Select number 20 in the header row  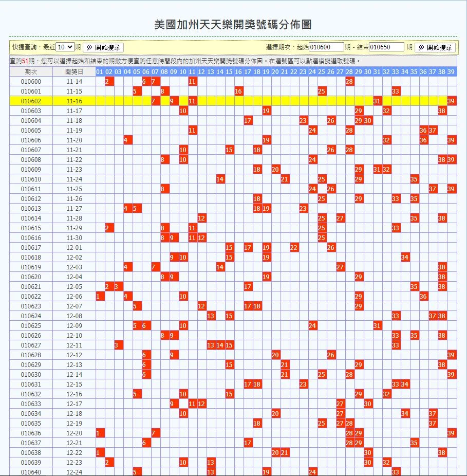[x=275, y=71]
